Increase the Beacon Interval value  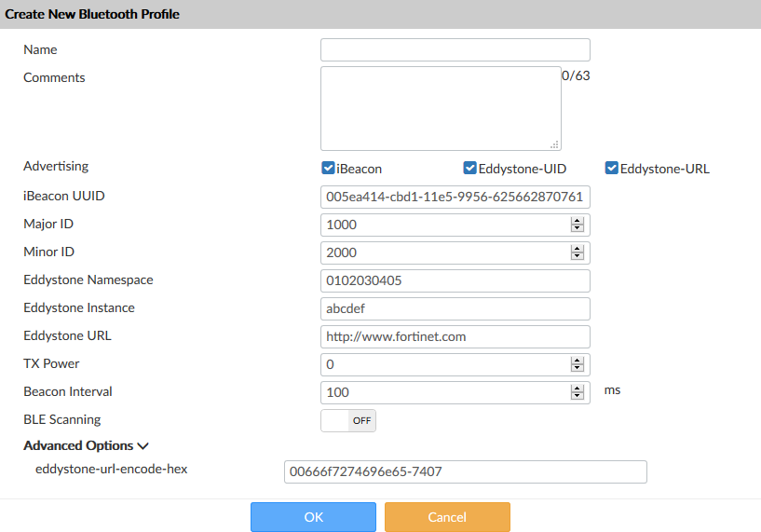pyautogui.click(x=577, y=389)
